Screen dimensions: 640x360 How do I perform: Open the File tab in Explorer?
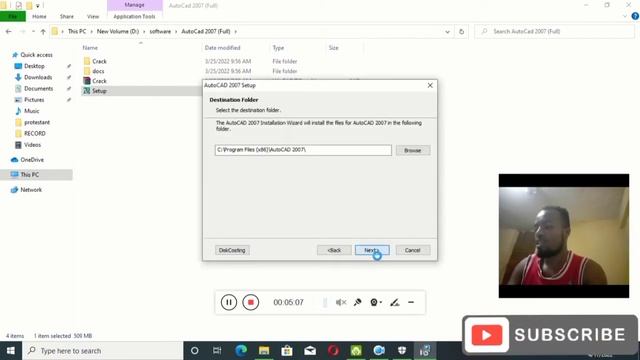[x=13, y=16]
